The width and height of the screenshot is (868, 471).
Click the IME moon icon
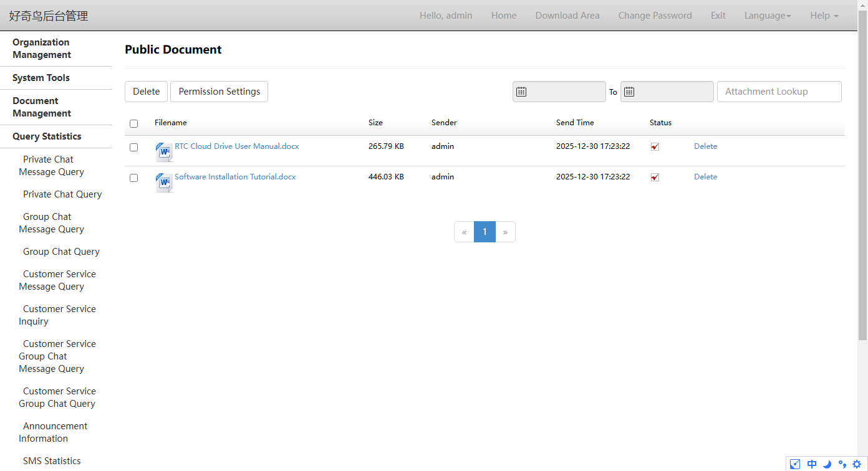click(827, 464)
